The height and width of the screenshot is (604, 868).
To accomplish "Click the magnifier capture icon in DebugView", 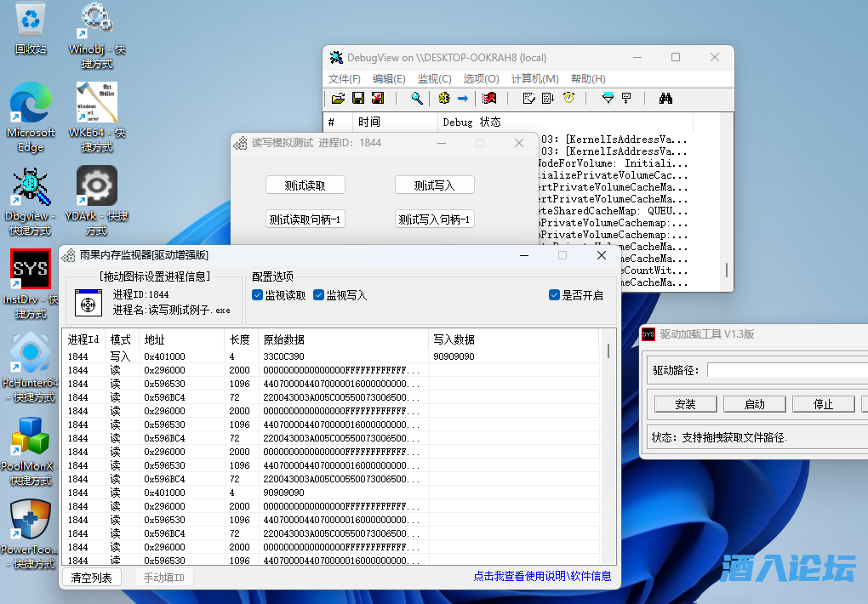I will [x=417, y=99].
